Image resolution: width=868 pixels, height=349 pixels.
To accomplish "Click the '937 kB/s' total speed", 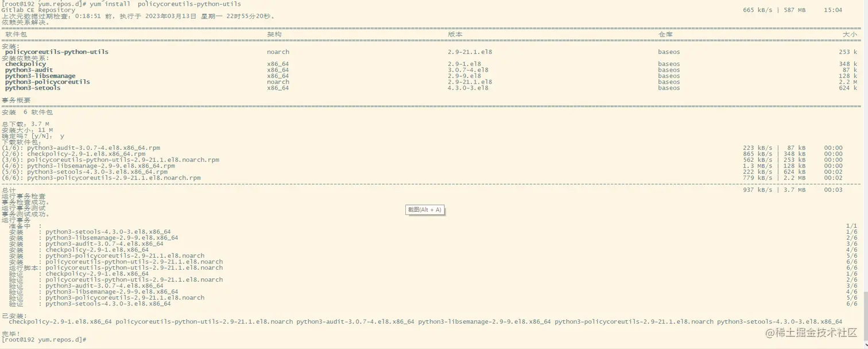I will (757, 190).
